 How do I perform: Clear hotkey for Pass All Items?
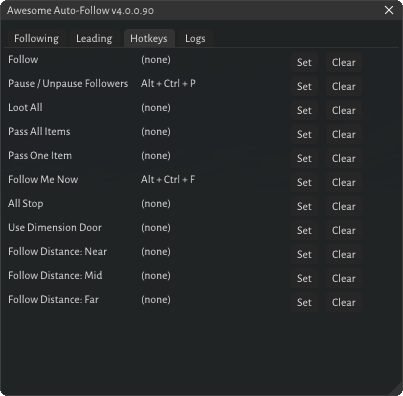[x=344, y=134]
